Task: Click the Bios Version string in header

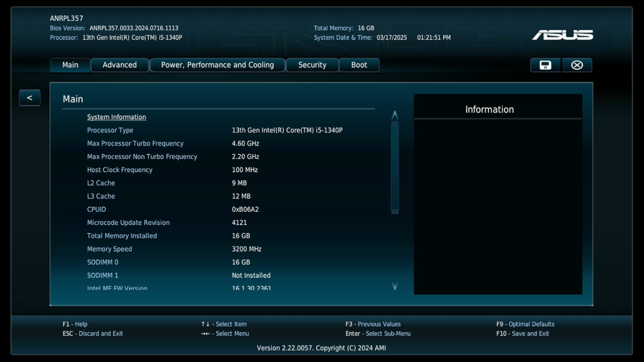Action: [x=134, y=28]
